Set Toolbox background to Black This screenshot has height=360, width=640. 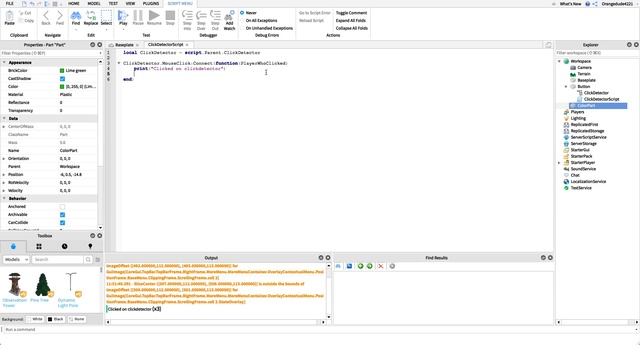point(56,319)
